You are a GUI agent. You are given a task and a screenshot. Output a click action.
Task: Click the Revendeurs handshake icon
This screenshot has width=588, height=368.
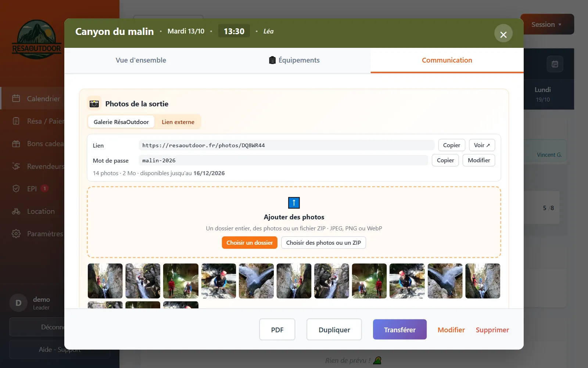(x=16, y=166)
